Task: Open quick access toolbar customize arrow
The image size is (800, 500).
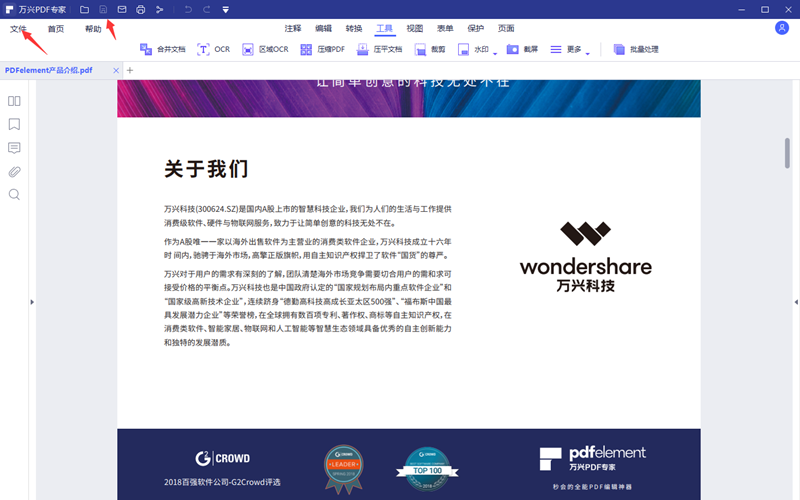Action: [226, 9]
